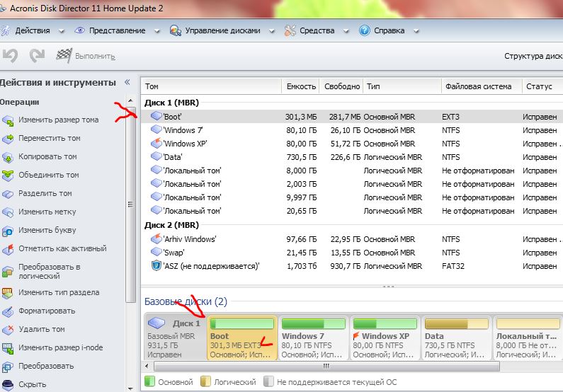Select the 'ASZ (не поддерживается)' volume row
The image size is (563, 392).
pyautogui.click(x=352, y=266)
